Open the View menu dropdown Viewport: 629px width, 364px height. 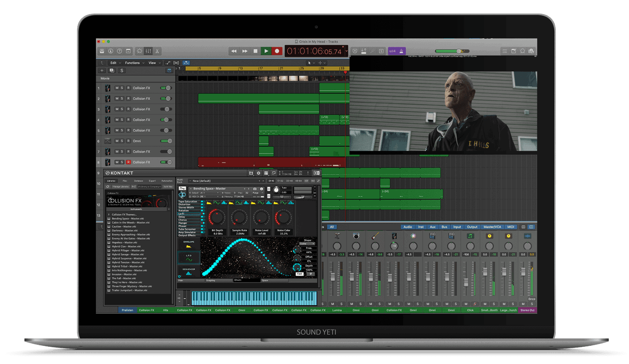(x=153, y=63)
